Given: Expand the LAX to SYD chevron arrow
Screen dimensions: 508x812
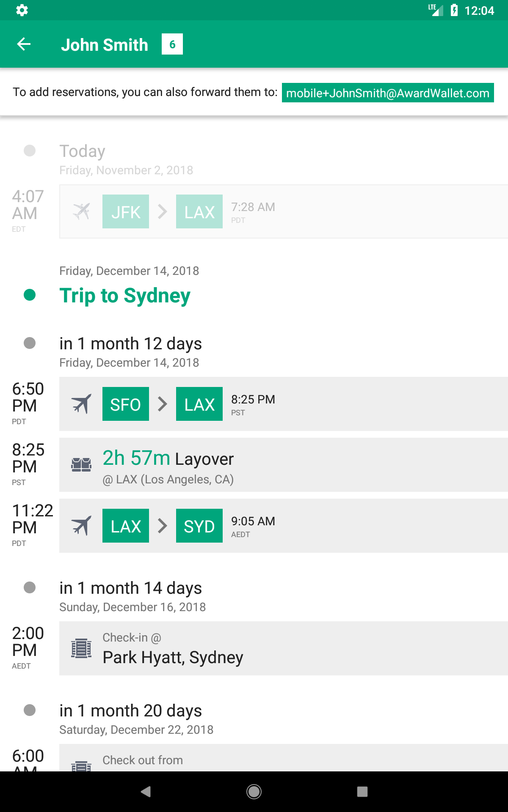Looking at the screenshot, I should point(163,526).
